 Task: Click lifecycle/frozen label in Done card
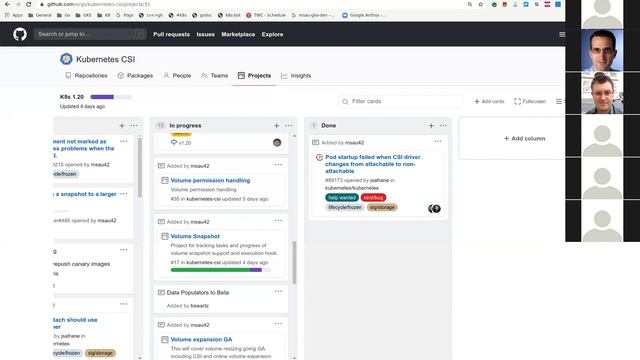(x=345, y=207)
